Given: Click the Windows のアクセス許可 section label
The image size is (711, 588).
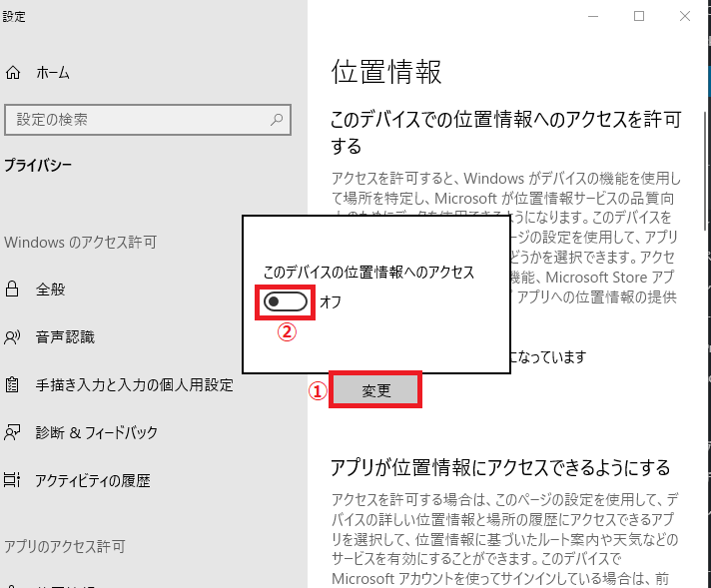Looking at the screenshot, I should pyautogui.click(x=81, y=243).
